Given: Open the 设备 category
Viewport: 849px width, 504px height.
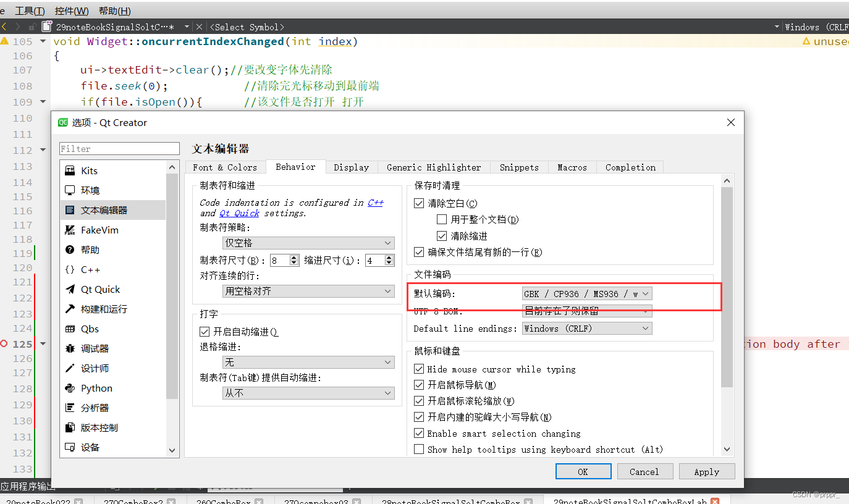Looking at the screenshot, I should [x=113, y=447].
